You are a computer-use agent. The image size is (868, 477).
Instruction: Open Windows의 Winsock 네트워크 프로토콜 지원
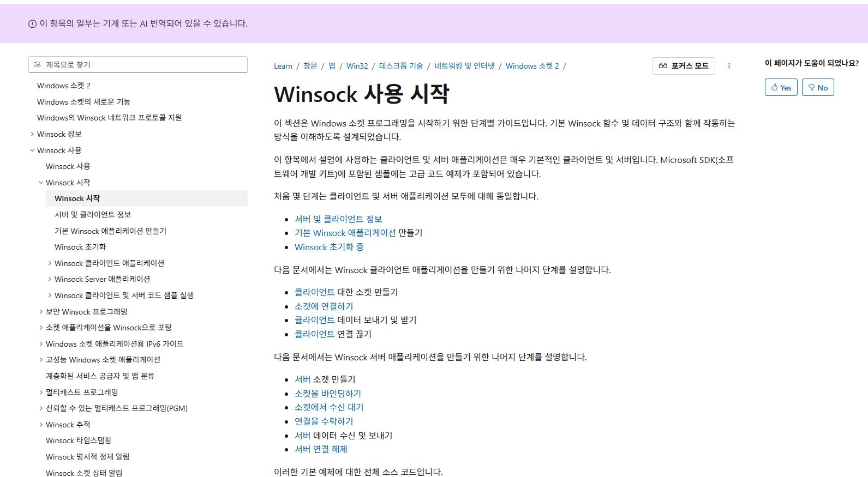pos(109,118)
